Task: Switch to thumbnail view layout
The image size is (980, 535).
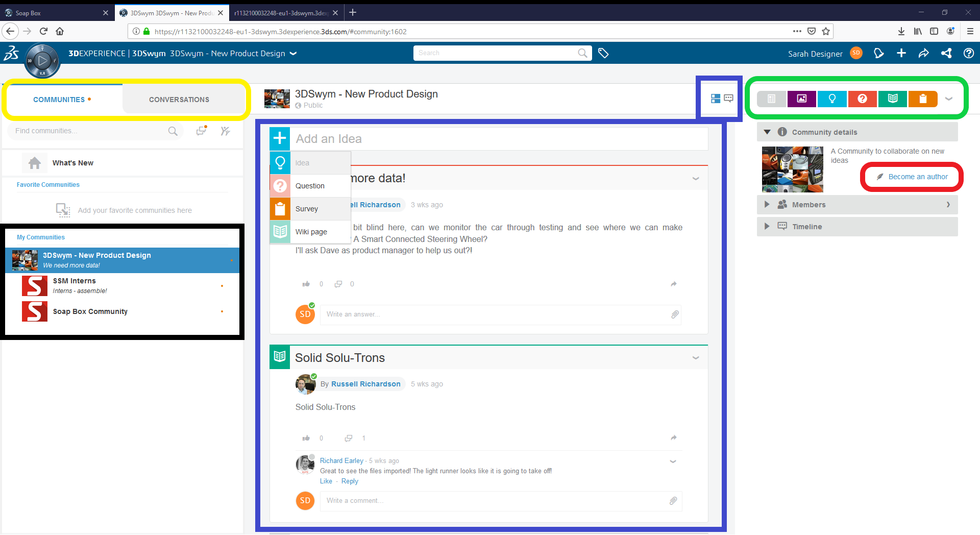Action: point(716,99)
